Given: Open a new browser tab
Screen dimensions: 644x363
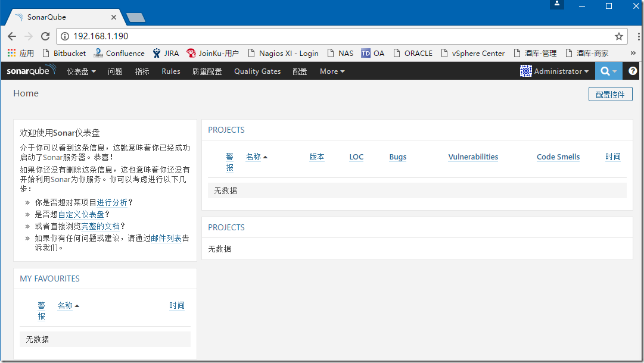Looking at the screenshot, I should (x=136, y=17).
